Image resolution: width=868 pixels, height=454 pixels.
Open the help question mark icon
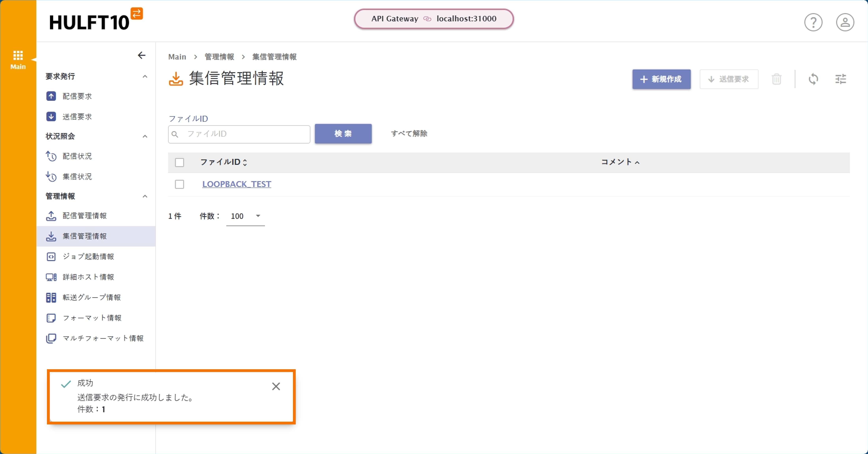pyautogui.click(x=813, y=22)
